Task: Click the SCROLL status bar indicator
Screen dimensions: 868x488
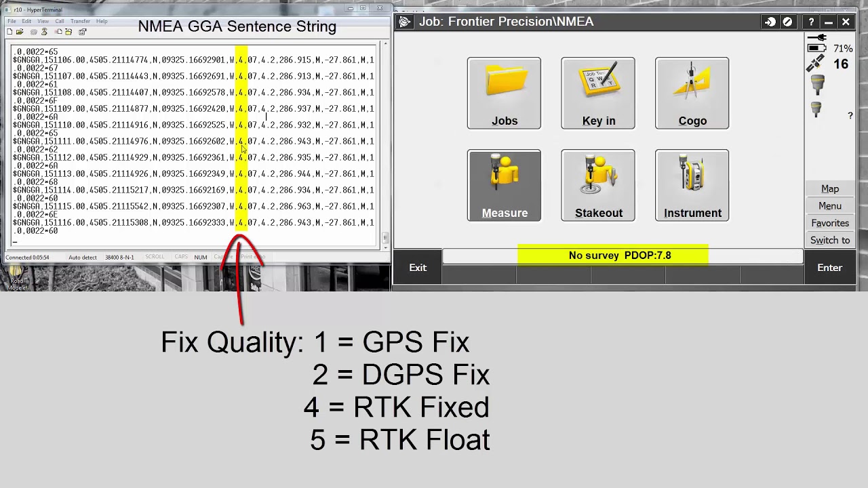Action: tap(155, 257)
